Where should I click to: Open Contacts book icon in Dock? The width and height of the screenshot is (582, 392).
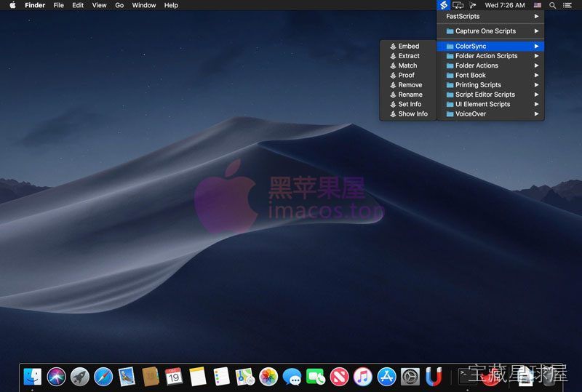pos(151,377)
